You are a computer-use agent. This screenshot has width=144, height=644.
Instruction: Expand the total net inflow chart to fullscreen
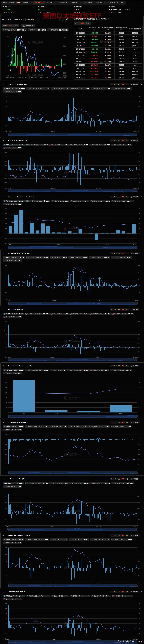click(62, 19)
